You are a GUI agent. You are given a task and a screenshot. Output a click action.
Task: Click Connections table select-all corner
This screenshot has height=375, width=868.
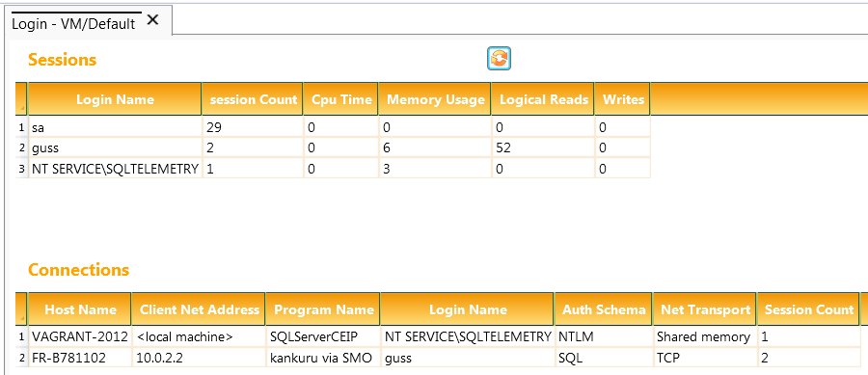click(21, 309)
